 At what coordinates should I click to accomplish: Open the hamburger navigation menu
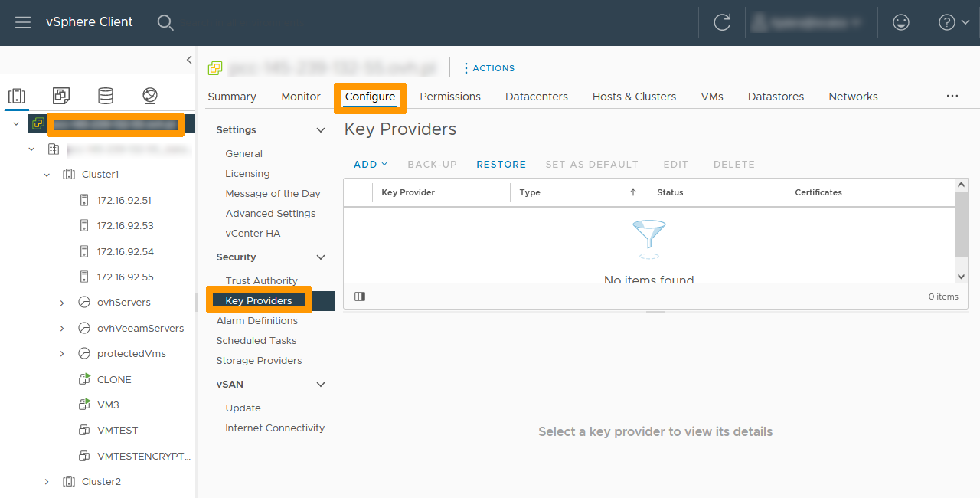pos(23,22)
